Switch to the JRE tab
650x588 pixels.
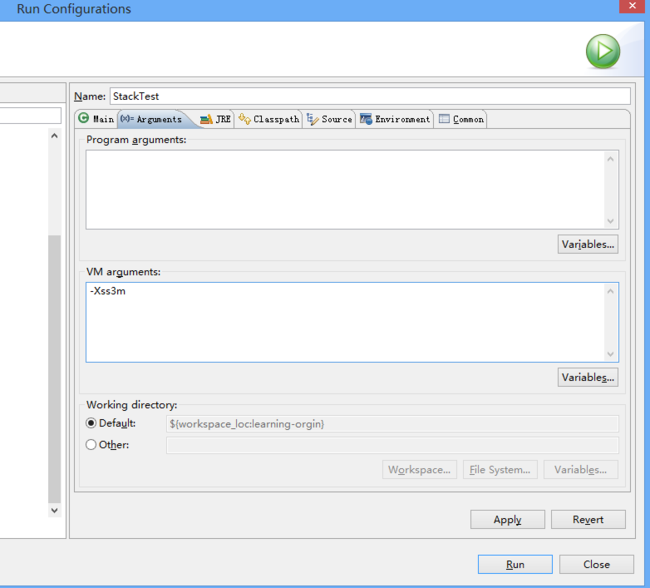215,119
